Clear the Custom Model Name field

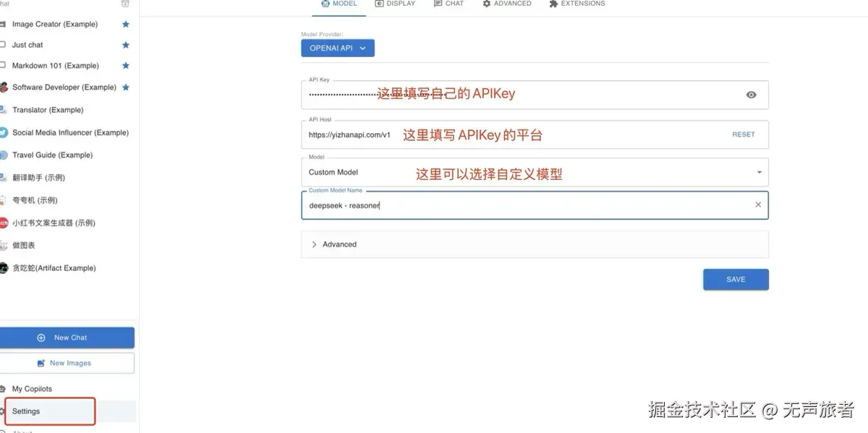[x=758, y=205]
